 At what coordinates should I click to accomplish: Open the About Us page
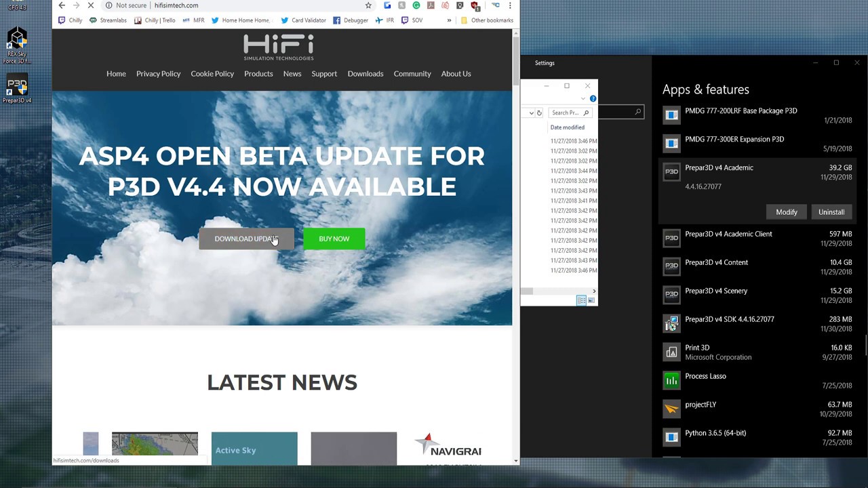[x=456, y=73]
